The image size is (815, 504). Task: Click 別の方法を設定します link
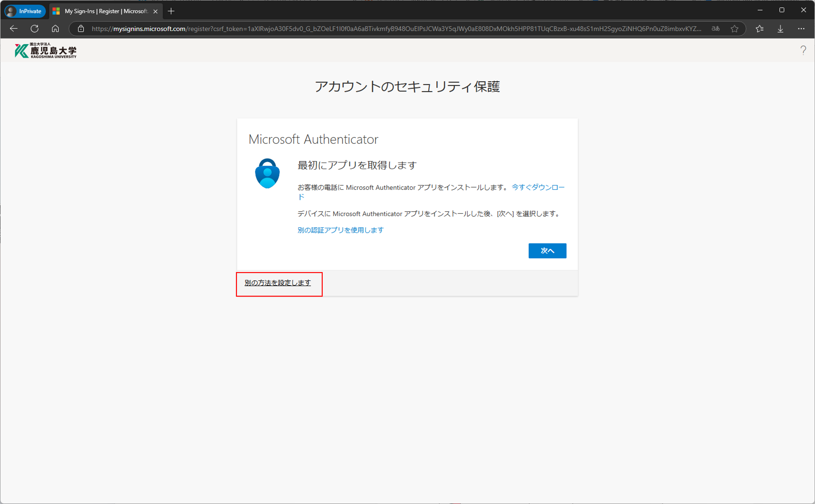tap(278, 283)
